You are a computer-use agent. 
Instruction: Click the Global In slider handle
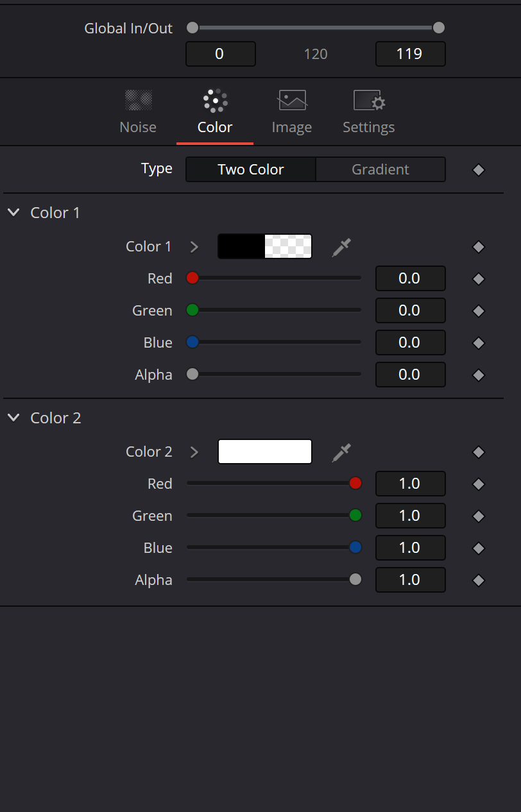coord(192,28)
